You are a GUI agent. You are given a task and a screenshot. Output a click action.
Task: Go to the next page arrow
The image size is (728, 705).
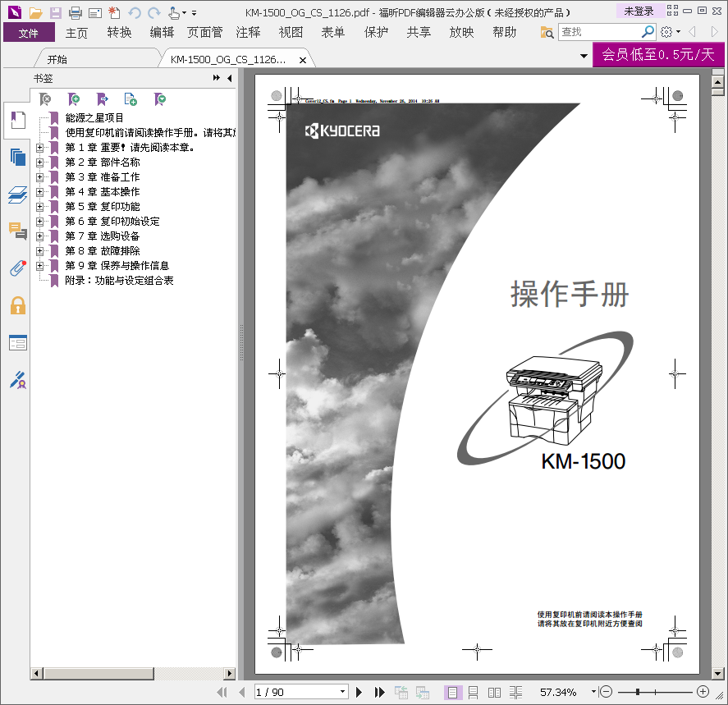coord(359,692)
